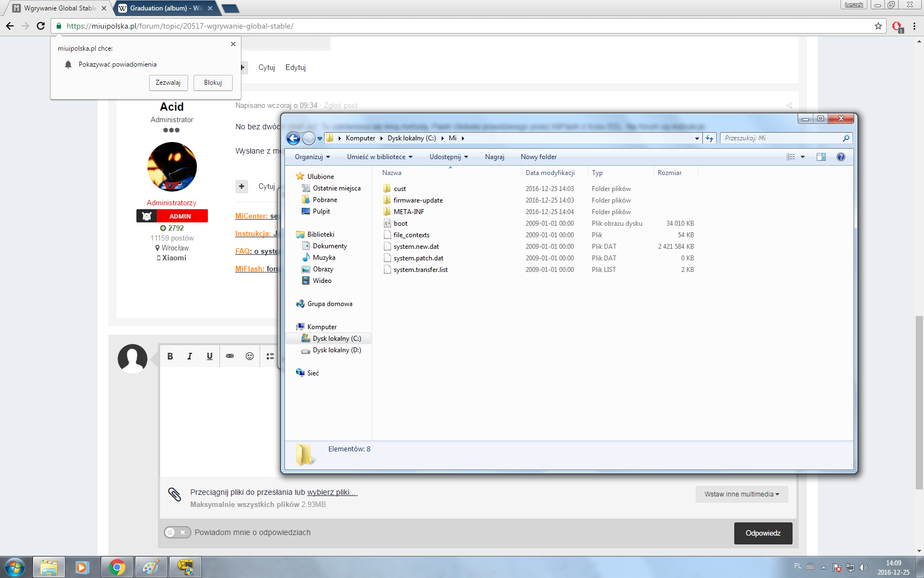Switch to the 'Graduation (album)' browser tab
The width and height of the screenshot is (924, 578).
coord(166,8)
